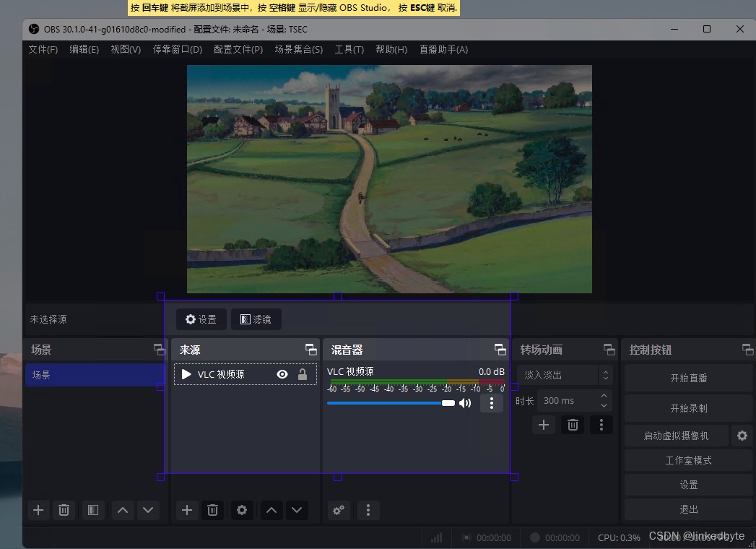
Task: Open the 直播助手(A) menu
Action: click(443, 50)
